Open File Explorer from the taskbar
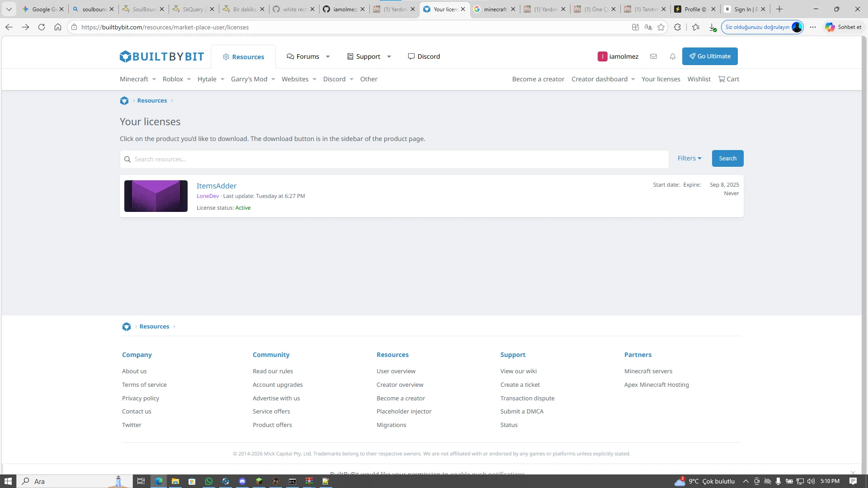Image resolution: width=868 pixels, height=488 pixels. click(175, 481)
